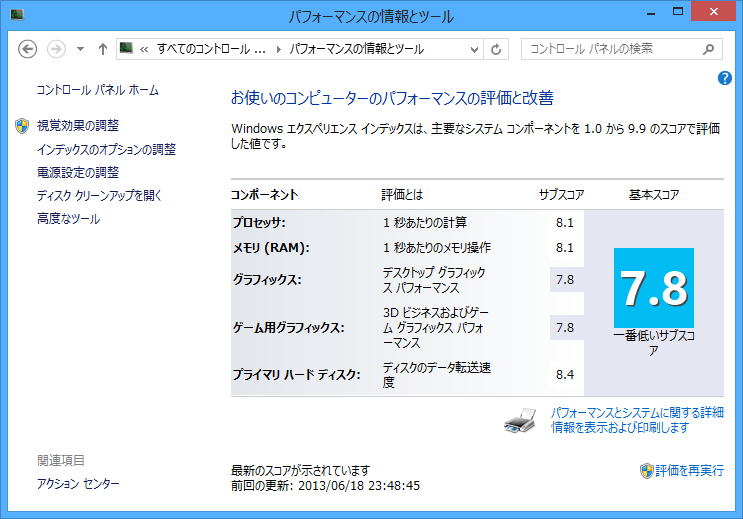Open コントロール パネル ホーム link
This screenshot has height=519, width=743.
(98, 90)
